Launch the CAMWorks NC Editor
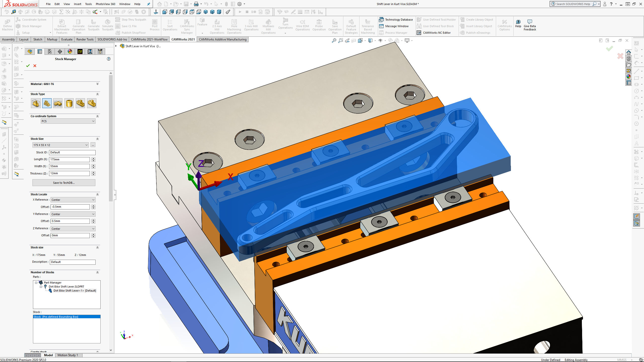This screenshot has width=644, height=362. click(435, 33)
